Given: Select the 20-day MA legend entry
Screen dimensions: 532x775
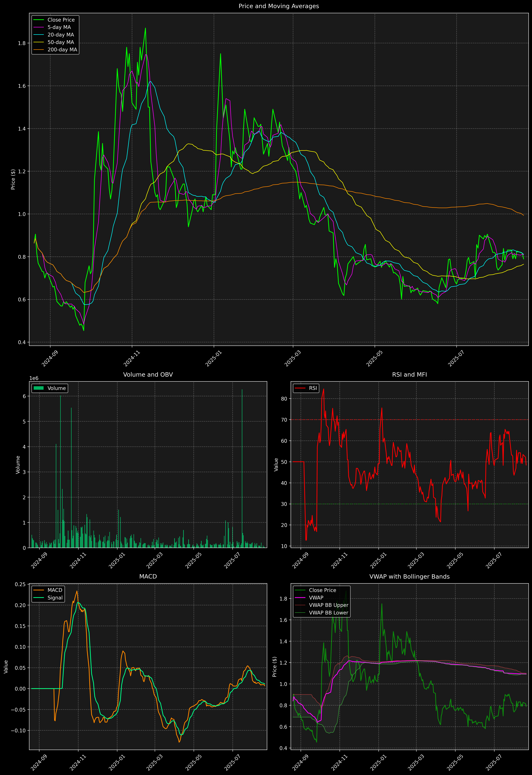Looking at the screenshot, I should (61, 35).
